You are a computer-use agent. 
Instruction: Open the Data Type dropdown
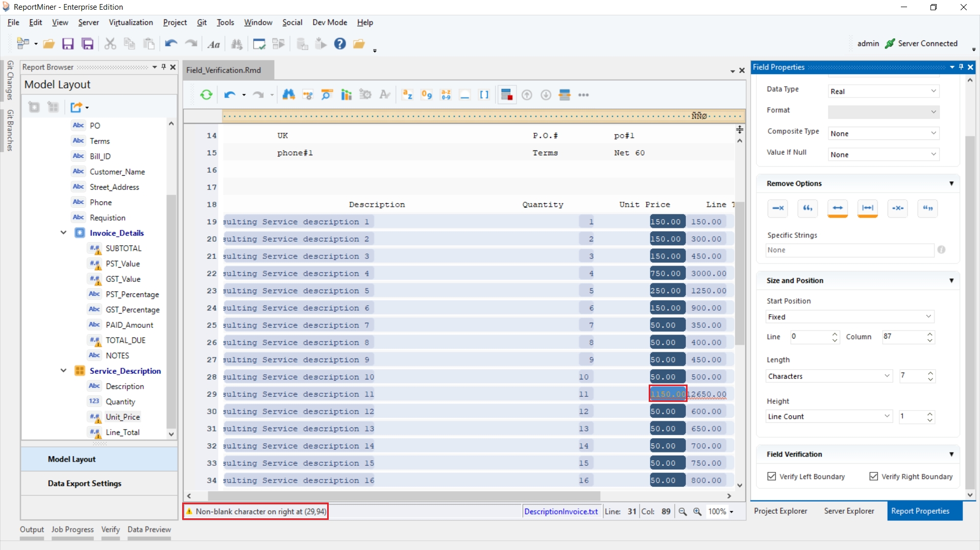pos(883,91)
